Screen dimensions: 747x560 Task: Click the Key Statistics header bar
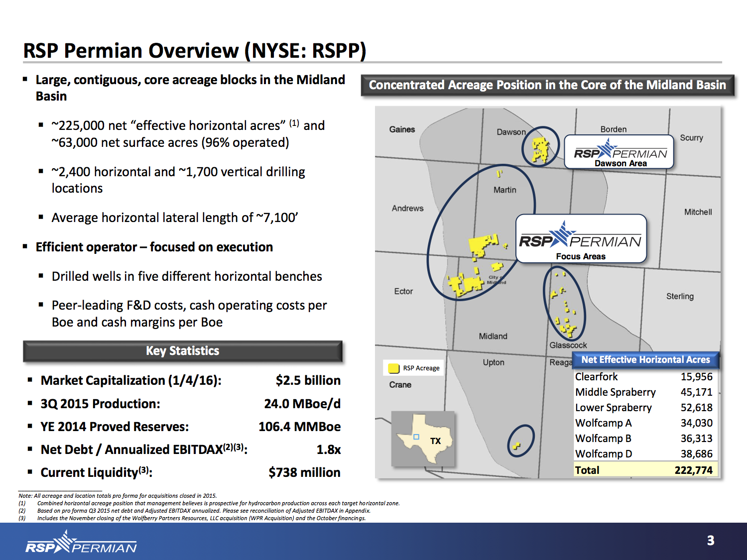[x=182, y=351]
